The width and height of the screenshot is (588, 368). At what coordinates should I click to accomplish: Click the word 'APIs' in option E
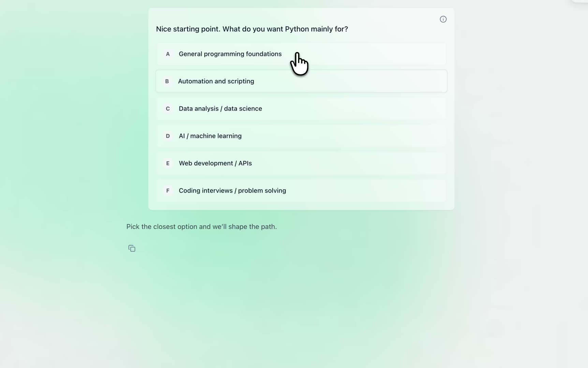pyautogui.click(x=245, y=163)
